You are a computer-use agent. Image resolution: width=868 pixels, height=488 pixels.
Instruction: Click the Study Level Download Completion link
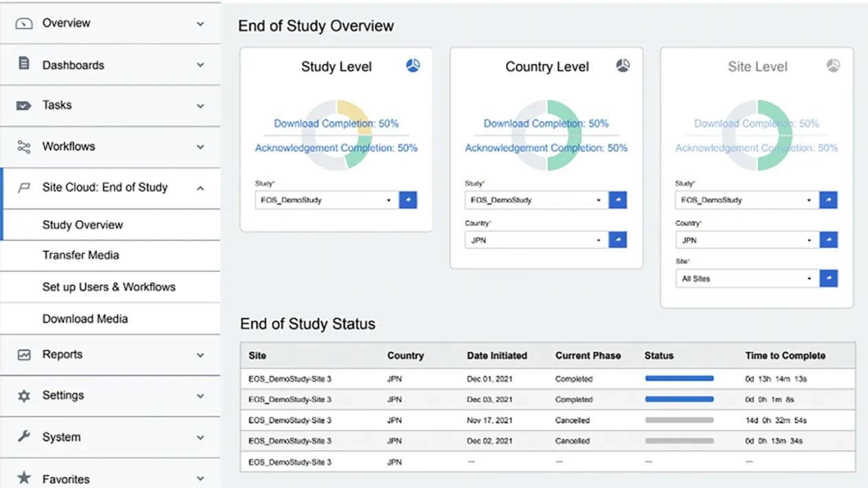pyautogui.click(x=336, y=124)
